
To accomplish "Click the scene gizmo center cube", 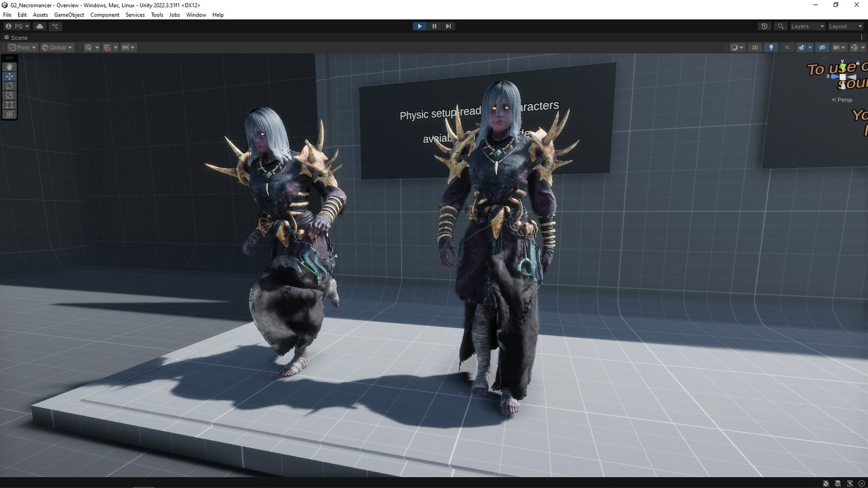I will [x=843, y=77].
